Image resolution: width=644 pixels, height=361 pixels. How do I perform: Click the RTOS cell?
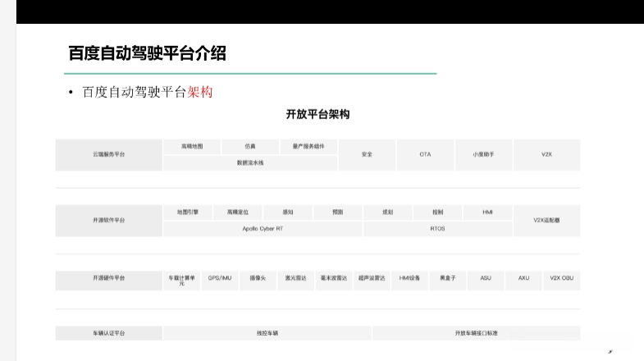coord(438,229)
